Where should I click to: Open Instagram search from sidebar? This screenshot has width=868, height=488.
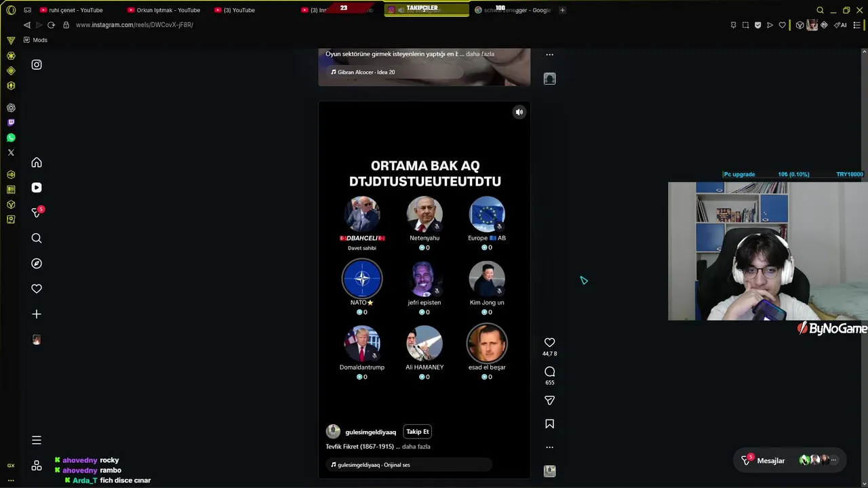tap(37, 238)
